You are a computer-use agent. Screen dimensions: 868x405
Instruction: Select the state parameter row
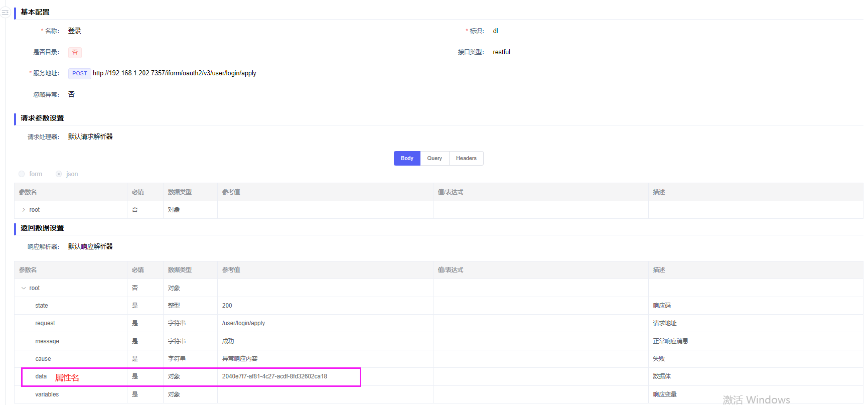[x=42, y=306]
